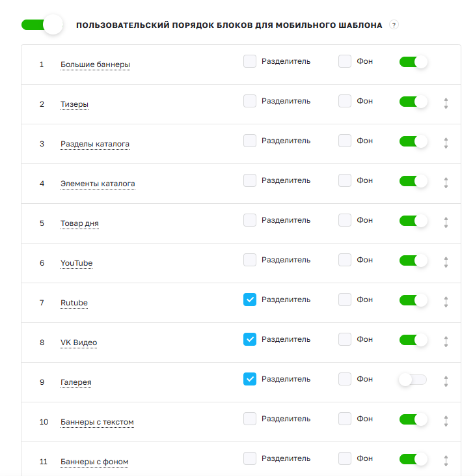Click the sort arrow on Галерея row

(x=446, y=382)
